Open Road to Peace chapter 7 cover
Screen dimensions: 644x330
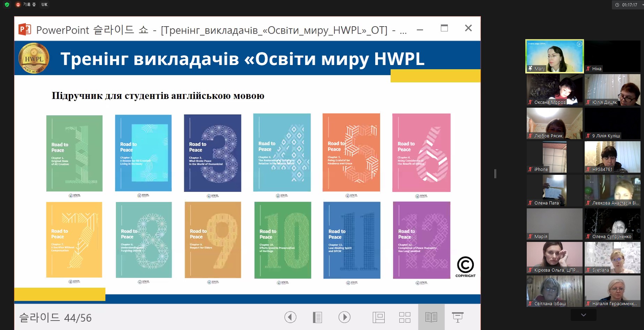(74, 240)
